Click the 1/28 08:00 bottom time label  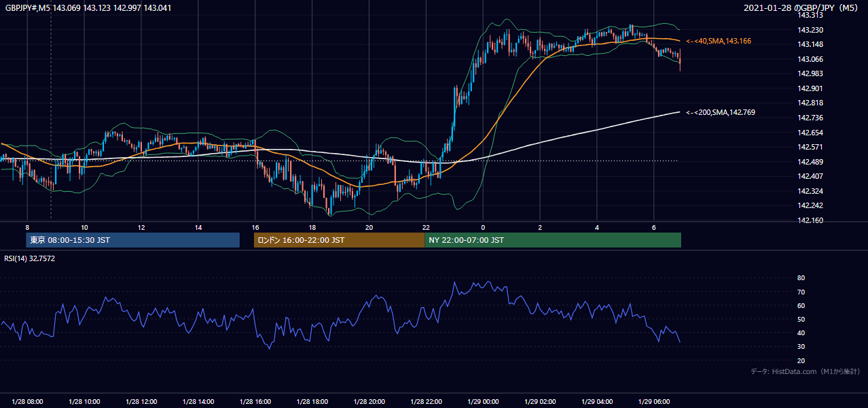click(27, 402)
